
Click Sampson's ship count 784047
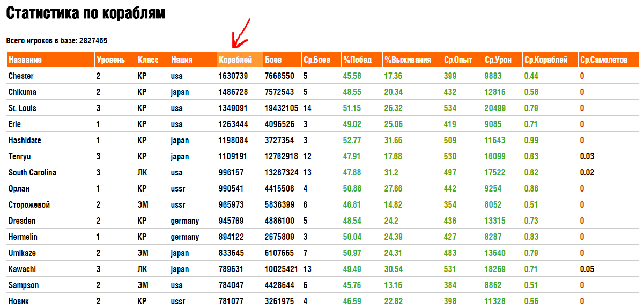point(231,285)
